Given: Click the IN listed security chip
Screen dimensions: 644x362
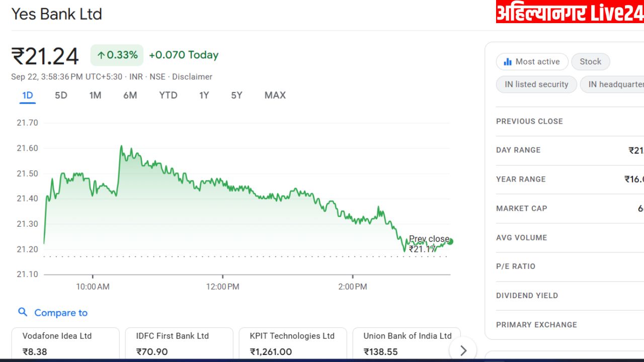Looking at the screenshot, I should click(x=537, y=84).
